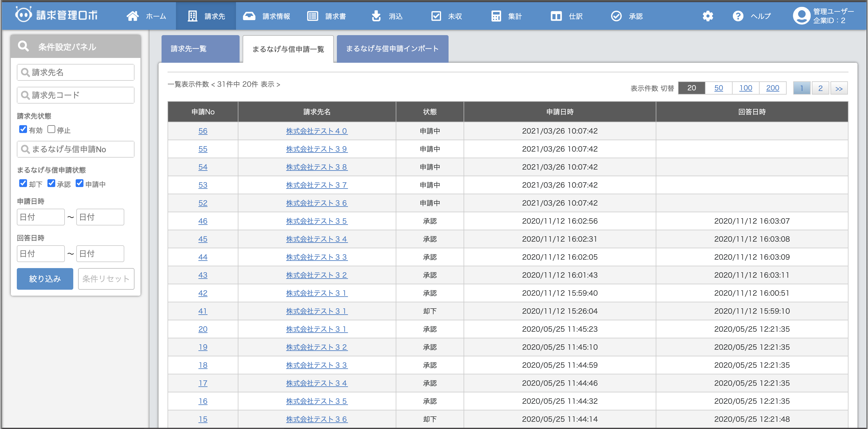868x429 pixels.
Task: Open 株式会社テスト４０ link
Action: 317,131
